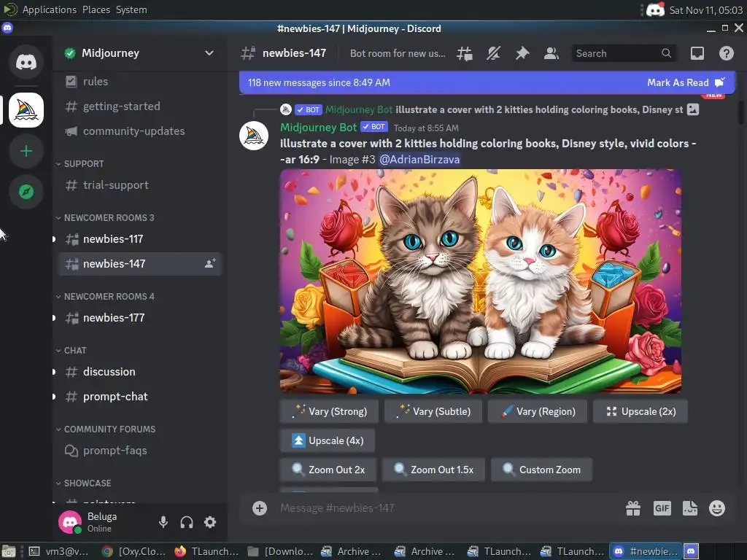Click the Vary (Strong) button
Image resolution: width=747 pixels, height=560 pixels.
[329, 411]
